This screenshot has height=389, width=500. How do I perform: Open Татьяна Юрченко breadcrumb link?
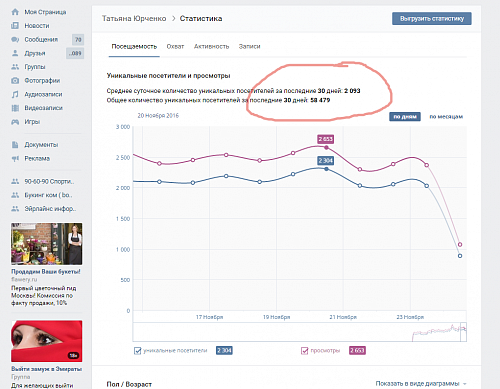click(x=134, y=19)
